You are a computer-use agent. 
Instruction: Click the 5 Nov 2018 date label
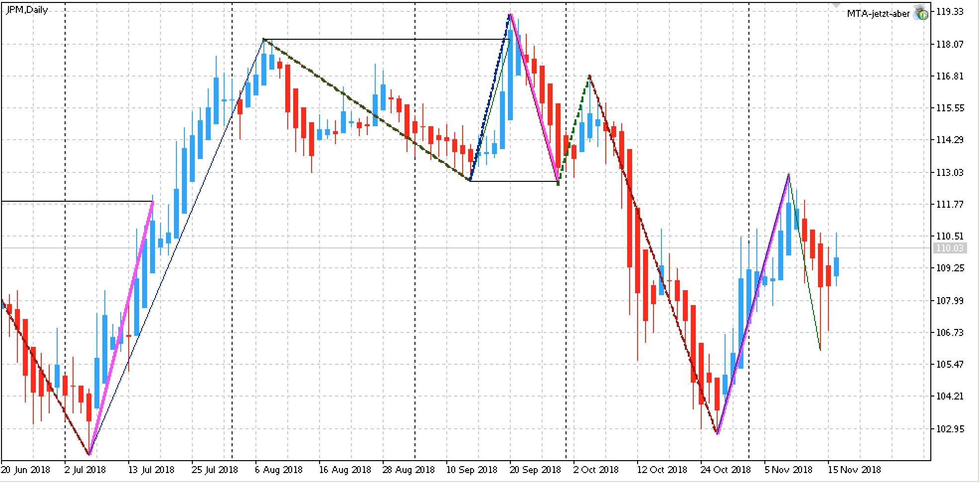pos(788,470)
